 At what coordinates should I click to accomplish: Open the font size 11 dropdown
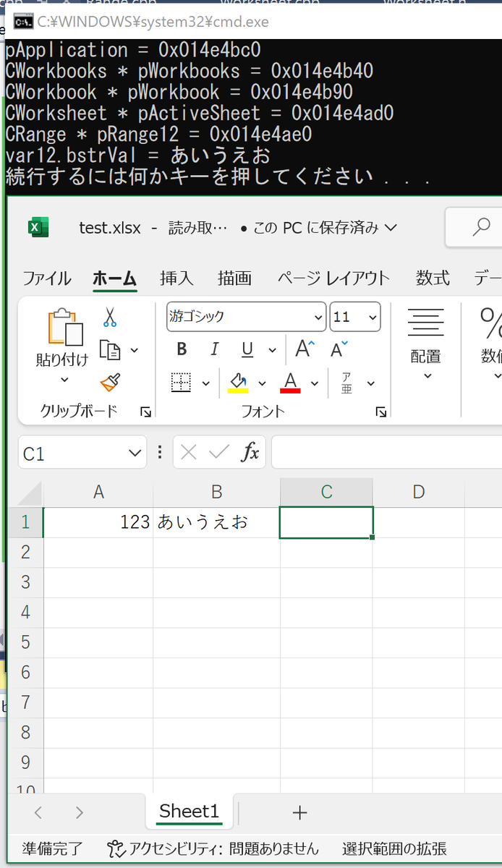[373, 317]
